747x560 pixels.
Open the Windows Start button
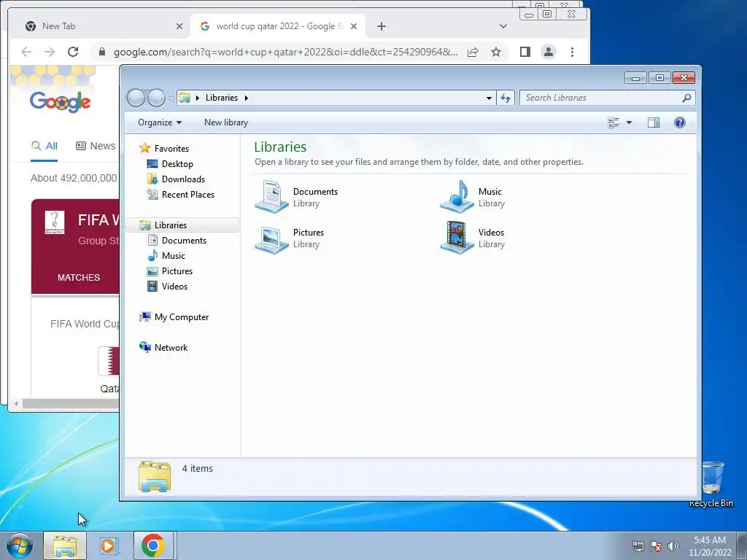20,545
